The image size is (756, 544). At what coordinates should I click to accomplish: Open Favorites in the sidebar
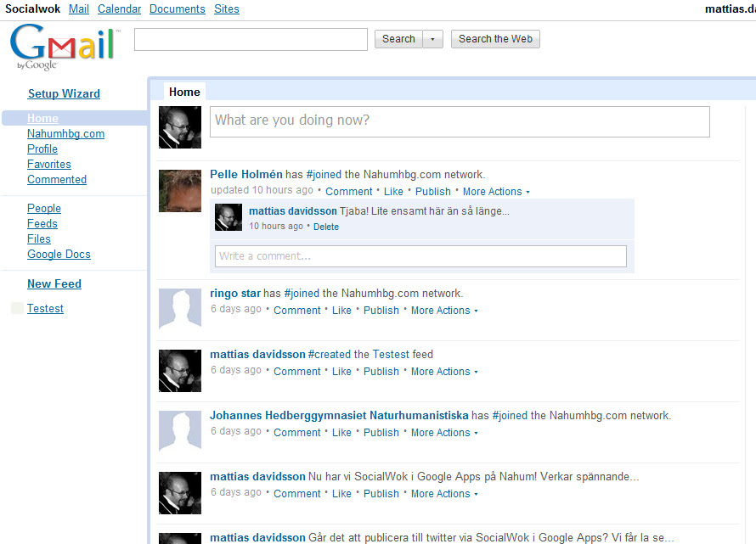coord(48,165)
